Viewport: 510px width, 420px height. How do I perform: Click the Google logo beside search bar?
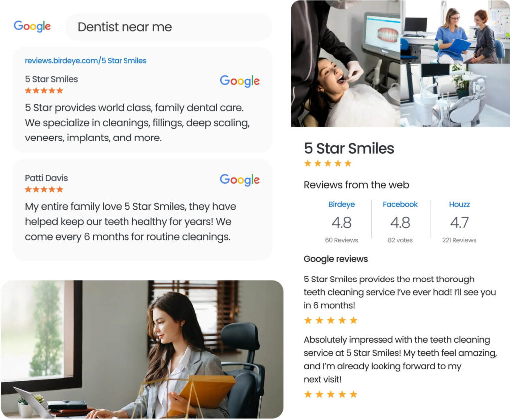tap(32, 26)
